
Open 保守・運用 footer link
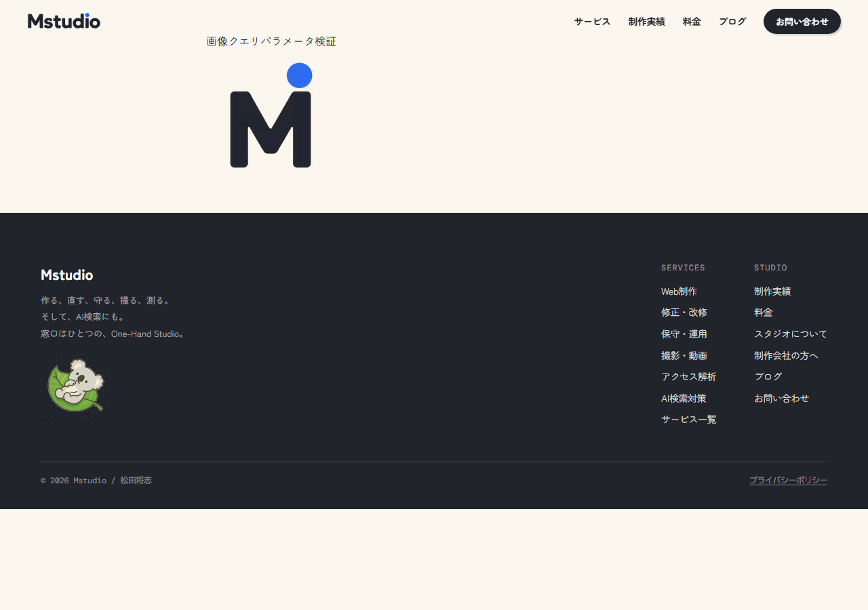point(684,334)
